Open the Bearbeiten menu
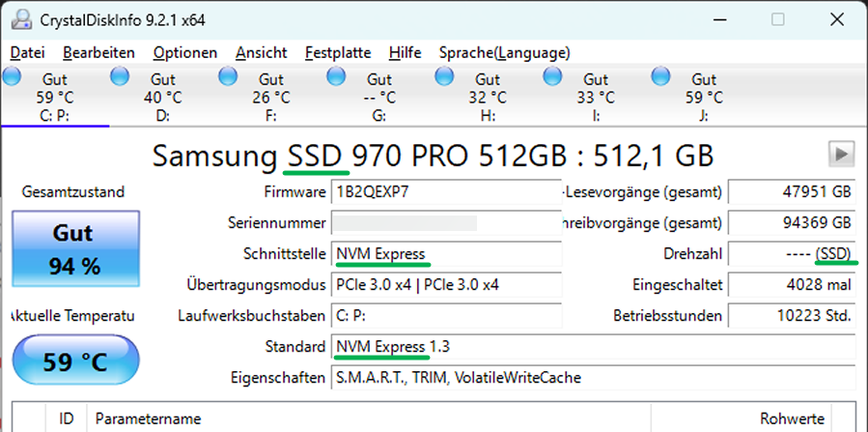 coord(98,53)
